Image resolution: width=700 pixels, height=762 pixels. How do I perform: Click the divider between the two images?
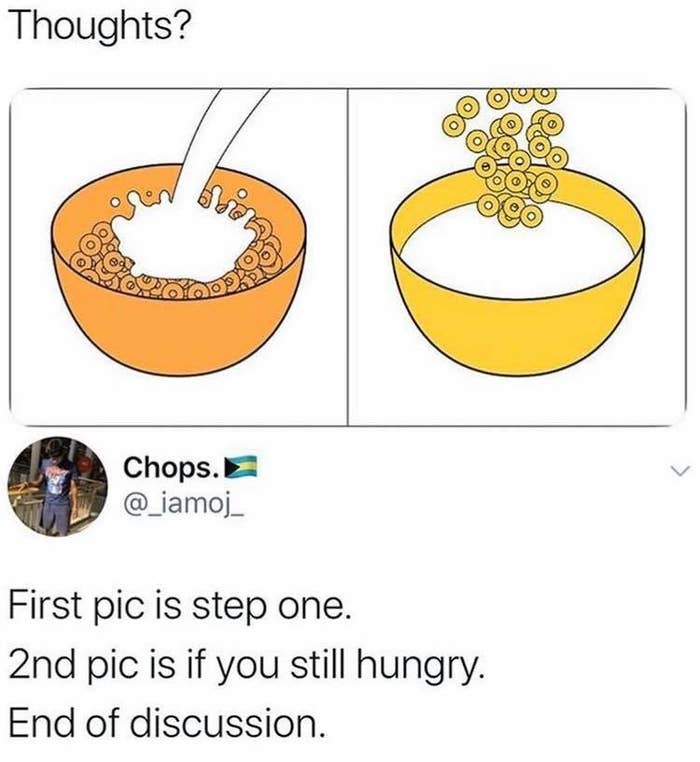pyautogui.click(x=348, y=257)
